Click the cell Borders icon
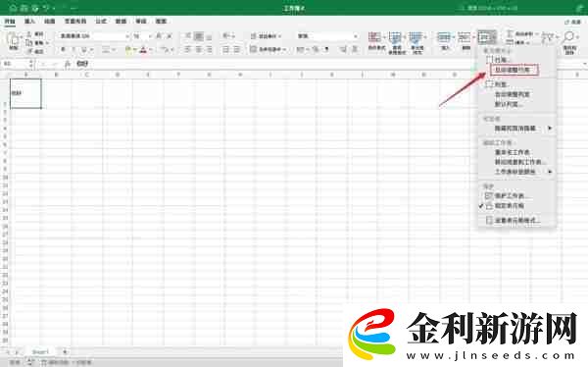Viewport: 588px width, 367px height. point(106,49)
